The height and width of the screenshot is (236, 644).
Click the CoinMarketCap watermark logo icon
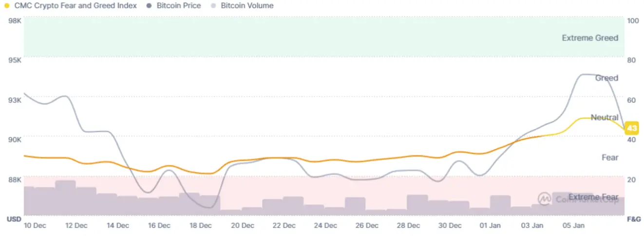(544, 198)
